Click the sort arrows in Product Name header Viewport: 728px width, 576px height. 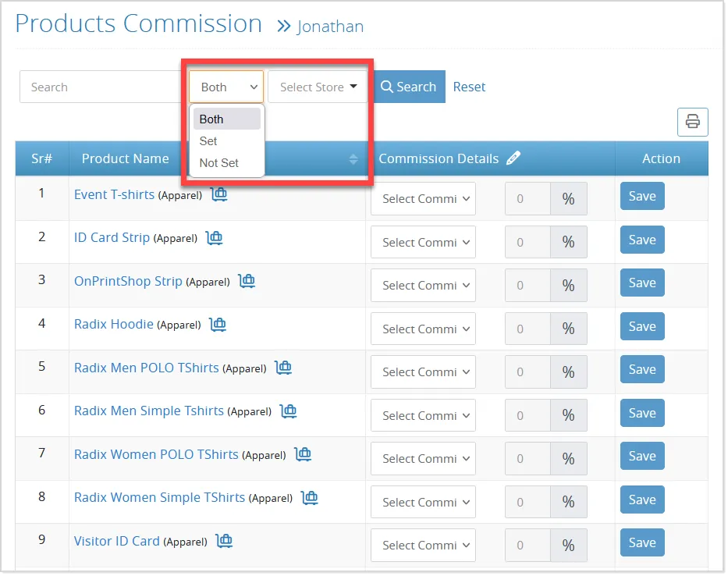pos(353,159)
